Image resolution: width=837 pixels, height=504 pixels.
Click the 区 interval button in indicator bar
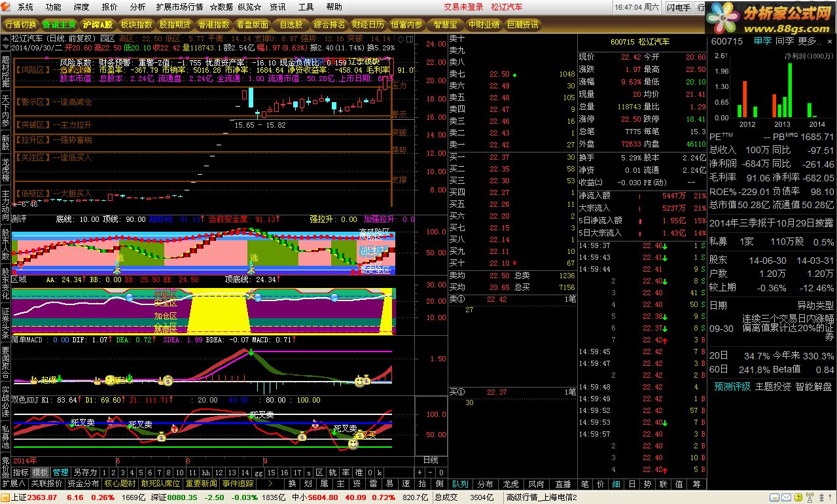pyautogui.click(x=319, y=472)
